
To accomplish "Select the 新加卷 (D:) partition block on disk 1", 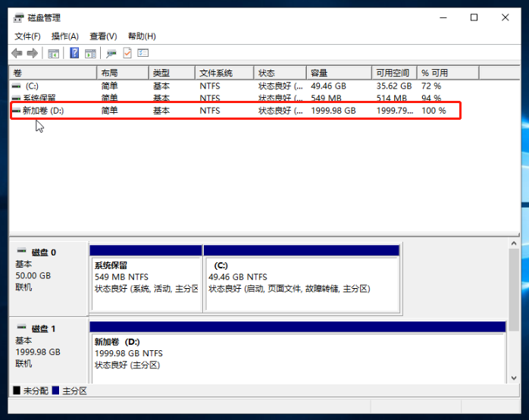I will tap(298, 353).
